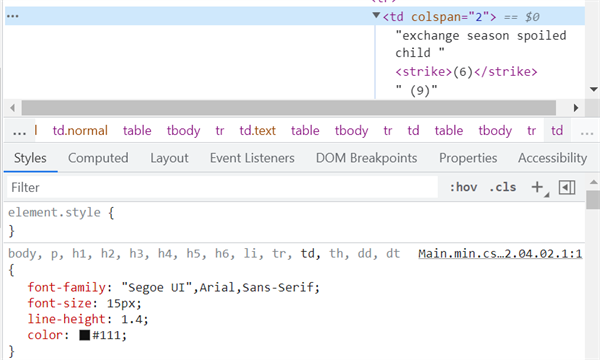Select td.text in the breadcrumb

point(258,131)
